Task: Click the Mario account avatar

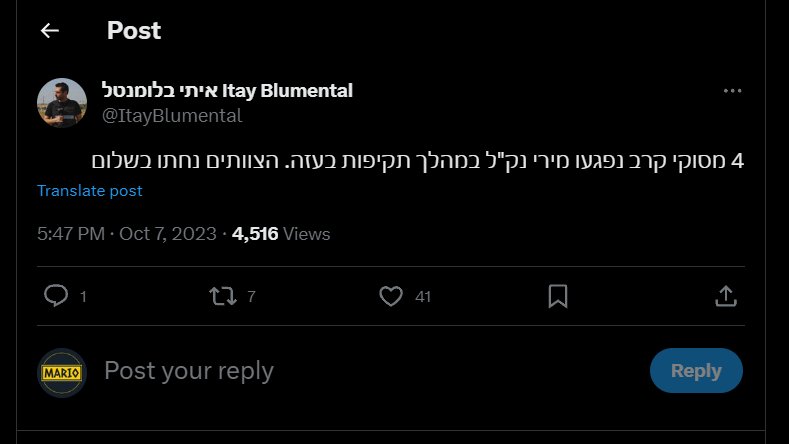Action: point(62,372)
